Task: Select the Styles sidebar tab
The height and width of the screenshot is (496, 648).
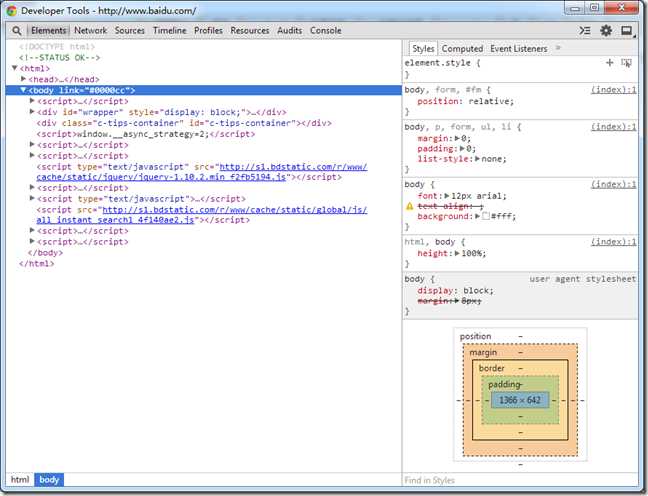Action: [x=423, y=49]
